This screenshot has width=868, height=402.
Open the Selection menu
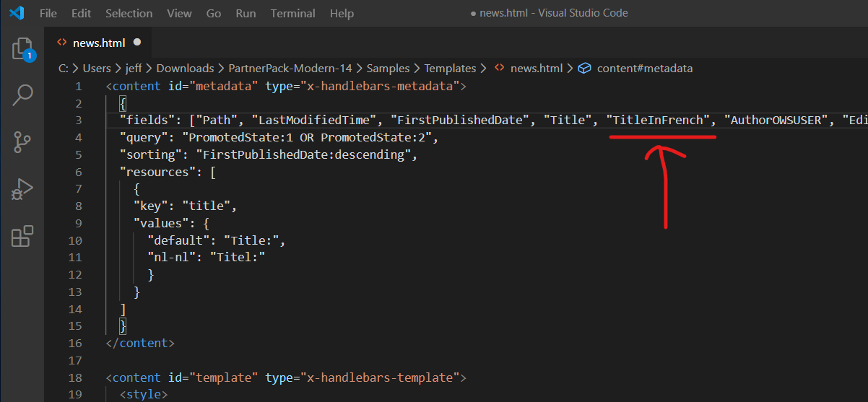129,13
